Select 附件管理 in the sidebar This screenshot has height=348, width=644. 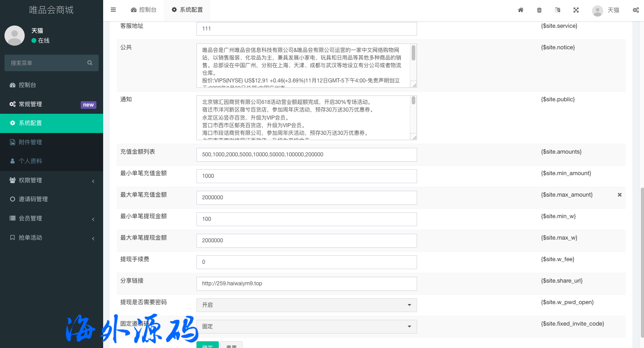(x=30, y=142)
